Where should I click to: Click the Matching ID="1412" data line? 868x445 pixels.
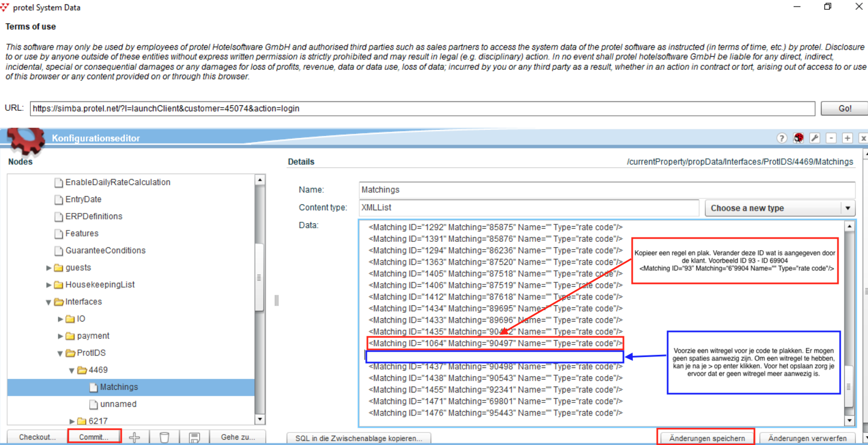tap(496, 297)
